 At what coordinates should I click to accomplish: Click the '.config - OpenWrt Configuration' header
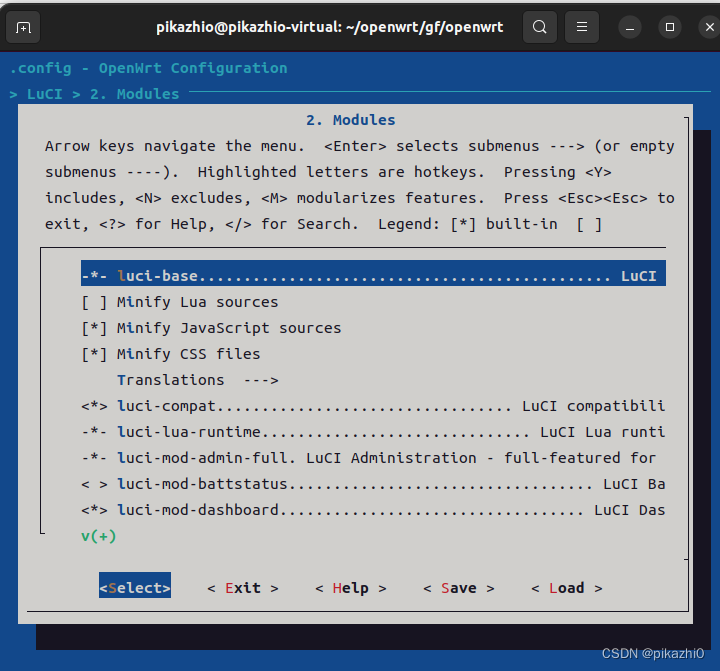pyautogui.click(x=148, y=68)
